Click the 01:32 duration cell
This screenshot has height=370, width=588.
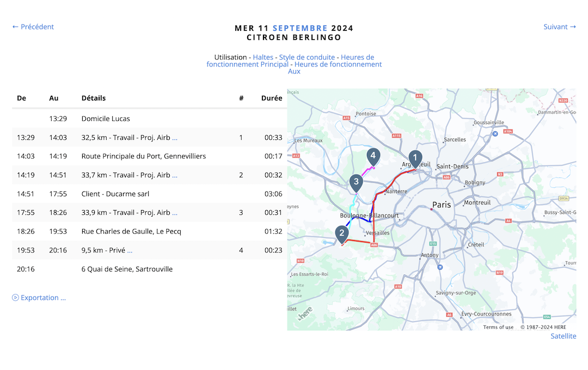coord(273,231)
